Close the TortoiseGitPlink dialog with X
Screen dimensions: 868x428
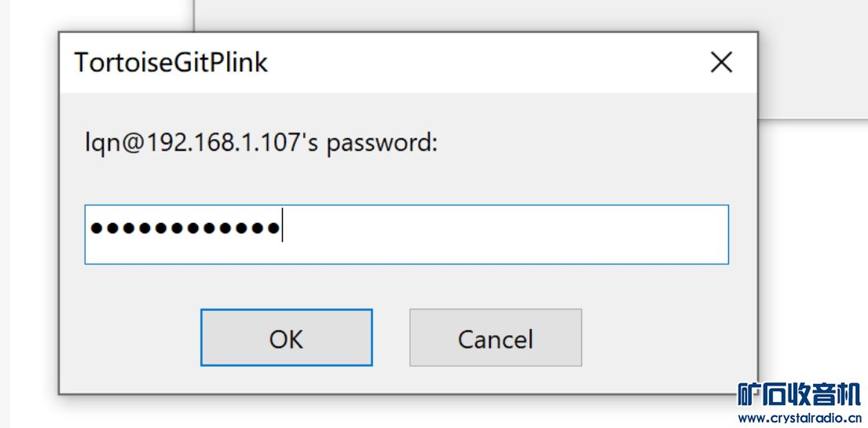click(721, 63)
